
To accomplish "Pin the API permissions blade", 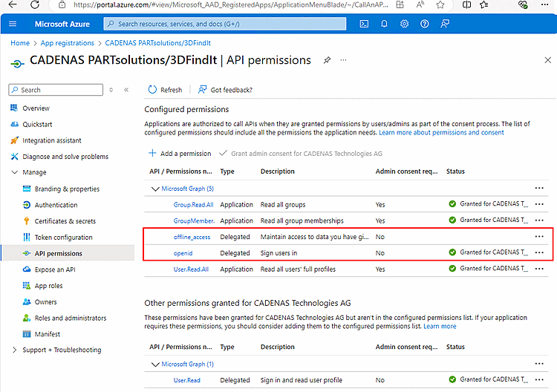I will tap(327, 60).
